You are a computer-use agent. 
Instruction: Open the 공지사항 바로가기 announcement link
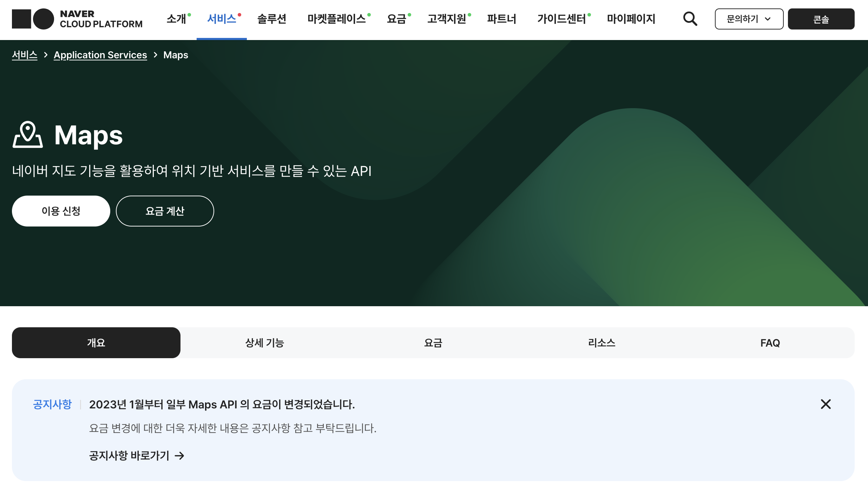(x=129, y=455)
